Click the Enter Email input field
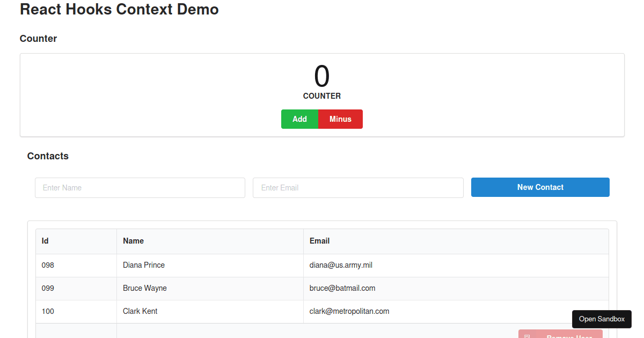The width and height of the screenshot is (644, 338). 358,187
